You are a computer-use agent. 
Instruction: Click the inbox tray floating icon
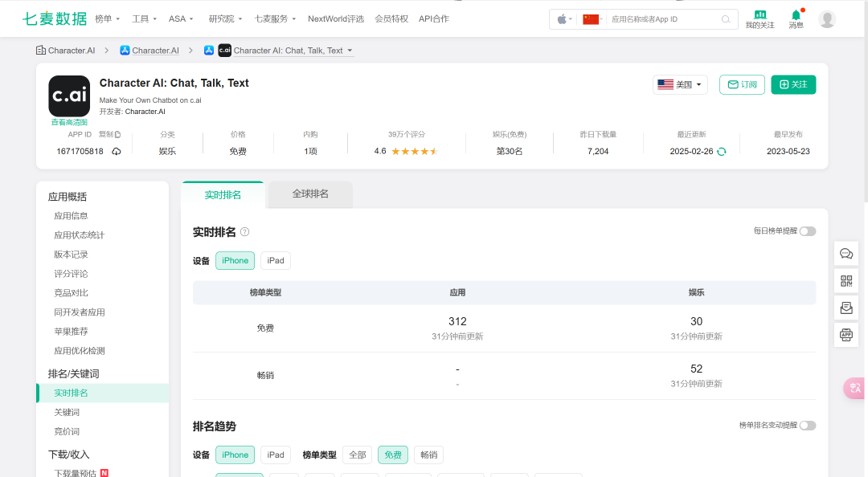[x=846, y=308]
